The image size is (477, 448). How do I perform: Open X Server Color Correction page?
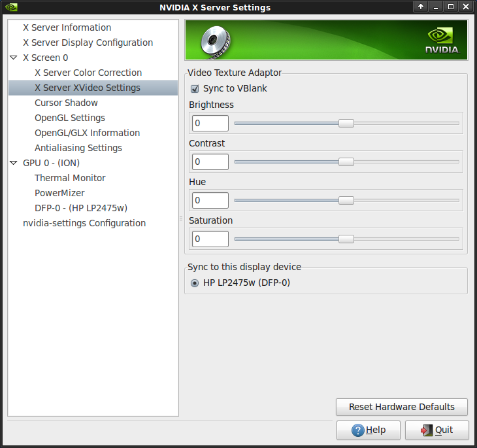88,73
